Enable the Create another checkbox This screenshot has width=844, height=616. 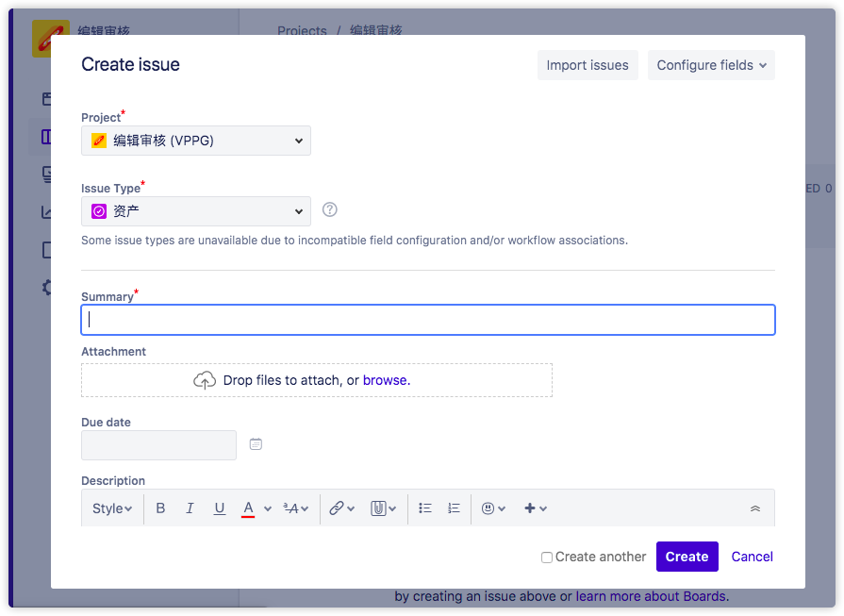click(x=546, y=558)
